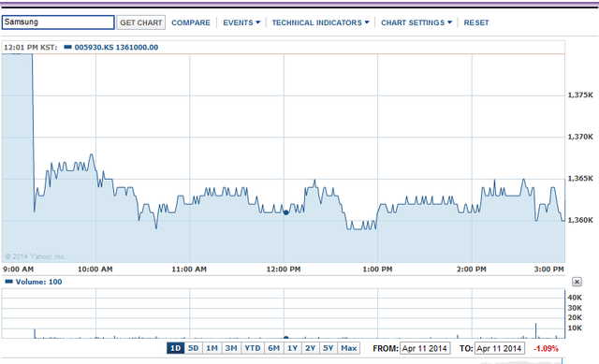This screenshot has height=364, width=599.
Task: Click the 1,375K price axis label
Action: (x=580, y=95)
